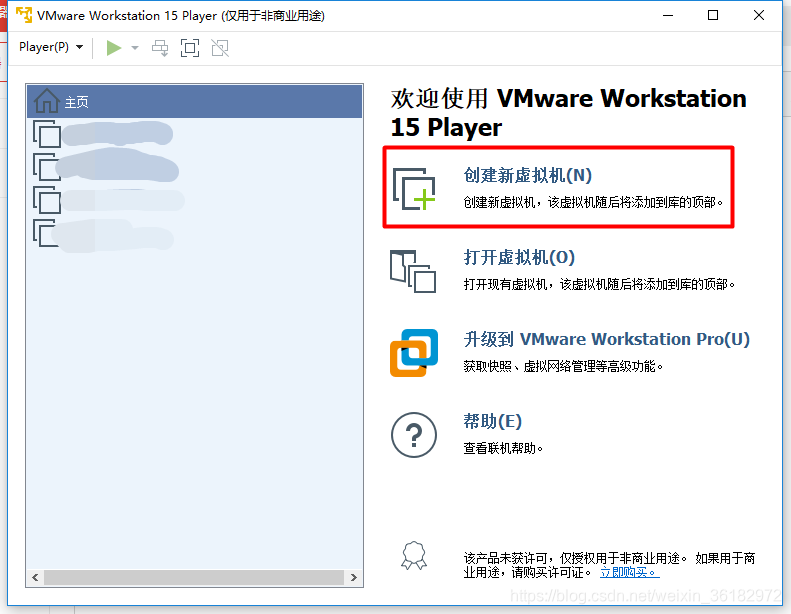791x614 pixels.
Task: Click the 打开虚拟机(O) link
Action: (519, 257)
